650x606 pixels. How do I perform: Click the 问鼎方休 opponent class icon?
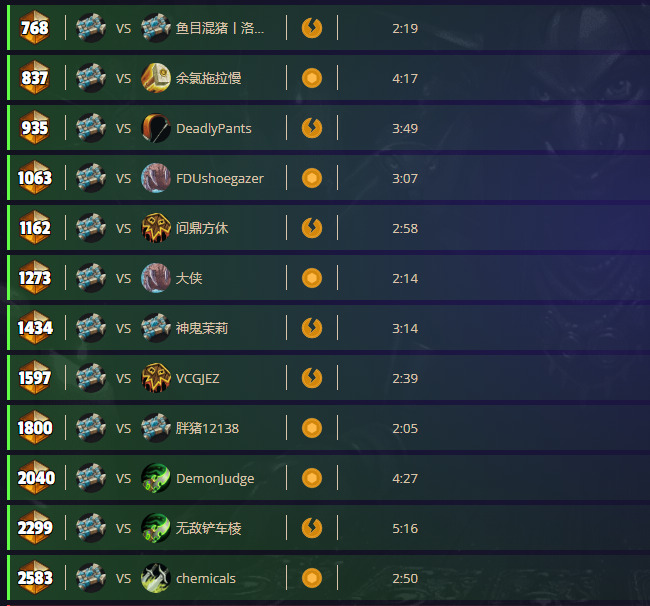click(156, 228)
